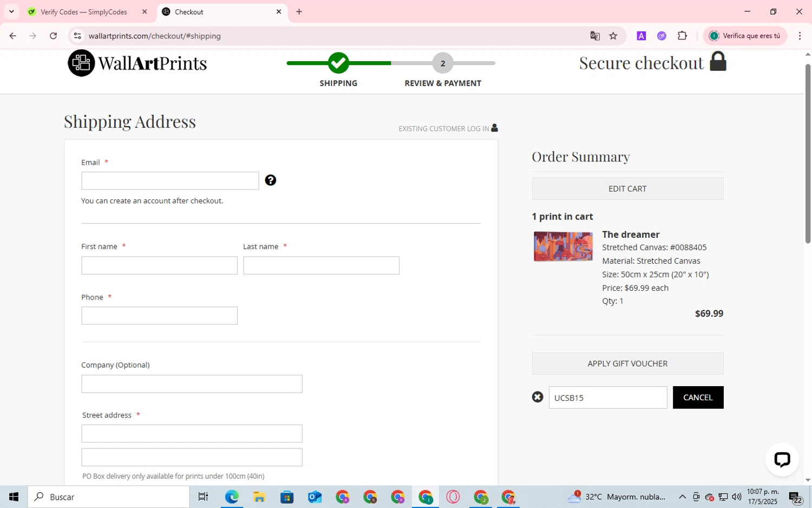Image resolution: width=812 pixels, height=508 pixels.
Task: View site information icon in address bar
Action: [x=77, y=36]
